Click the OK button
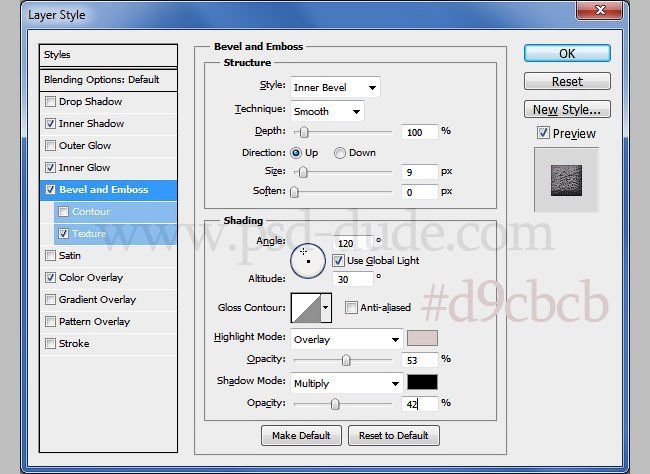Screen dimensions: 650x474 [567, 53]
